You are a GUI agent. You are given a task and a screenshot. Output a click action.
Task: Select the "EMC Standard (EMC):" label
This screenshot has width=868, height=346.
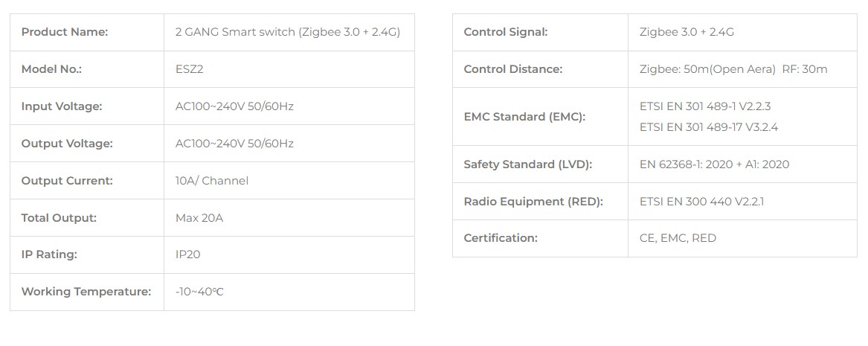tap(524, 117)
